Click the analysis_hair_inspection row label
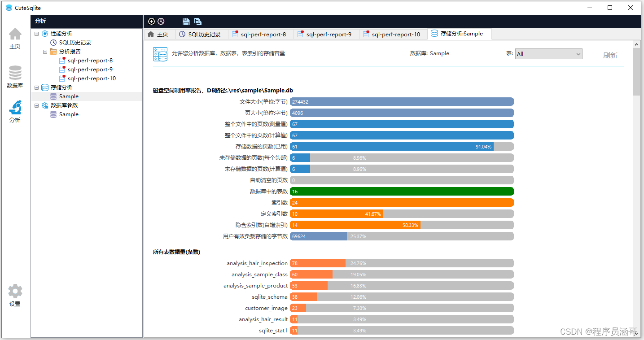Image resolution: width=644 pixels, height=340 pixels. click(257, 263)
